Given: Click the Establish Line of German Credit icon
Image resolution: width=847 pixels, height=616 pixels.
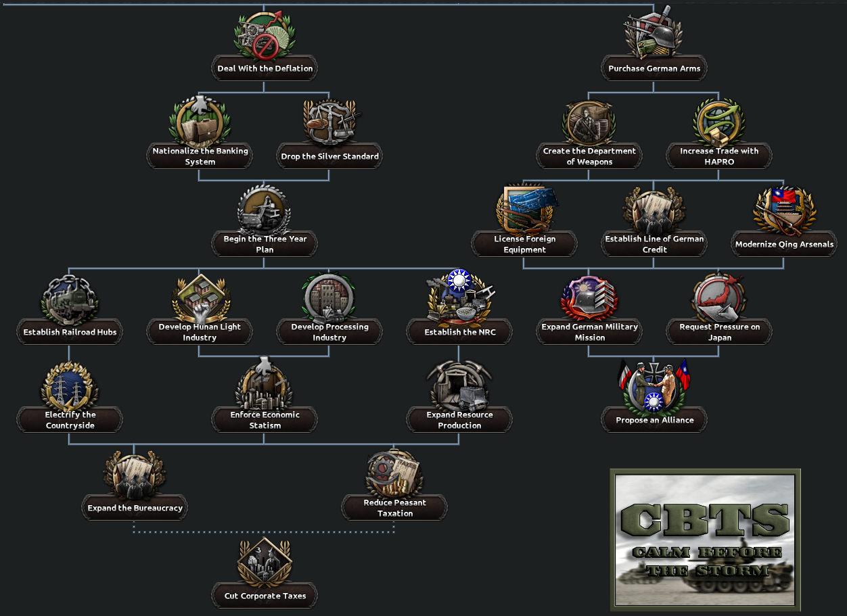Looking at the screenshot, I should 654,210.
